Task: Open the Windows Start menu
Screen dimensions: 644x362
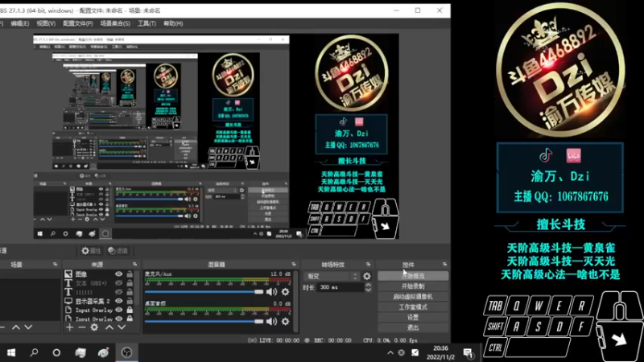Action: click(11, 352)
